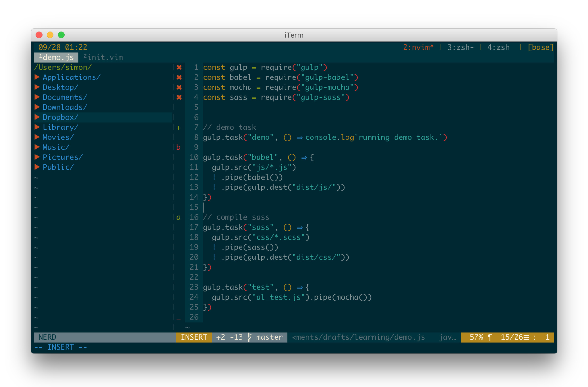Screen dimensions: 588x387
Task: Click the "gulp-babel" string on line 2
Action: click(327, 77)
